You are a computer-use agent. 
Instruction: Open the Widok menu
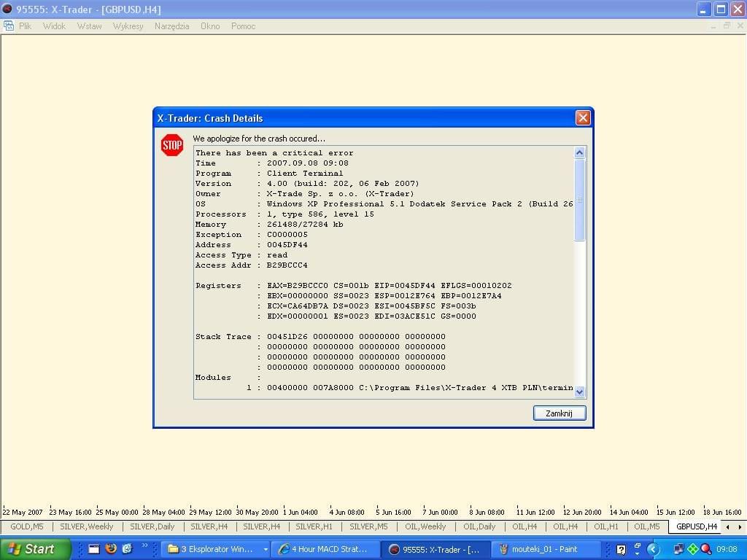click(54, 26)
